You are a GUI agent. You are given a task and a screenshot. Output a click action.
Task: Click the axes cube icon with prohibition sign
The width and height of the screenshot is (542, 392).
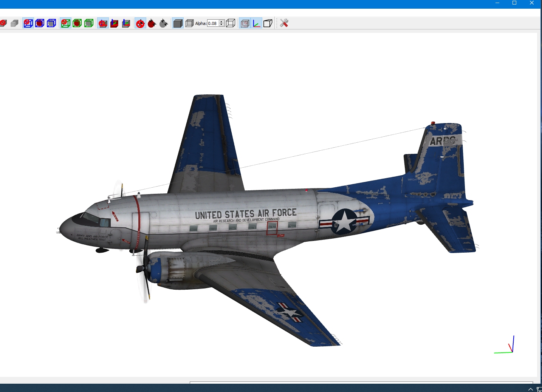click(x=103, y=23)
